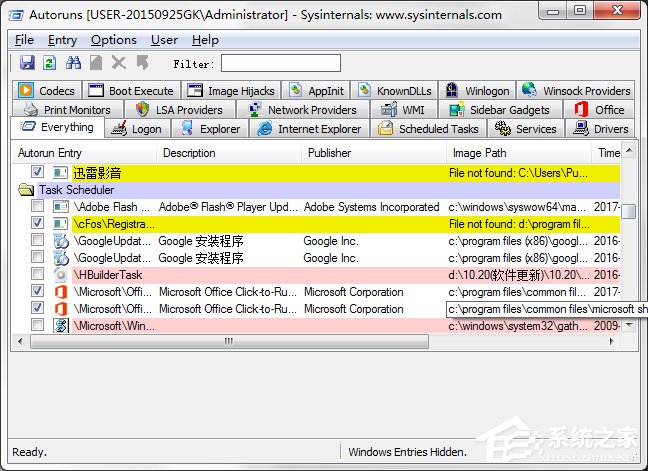Click the Save toolbar icon
The height and width of the screenshot is (471, 648).
point(27,63)
